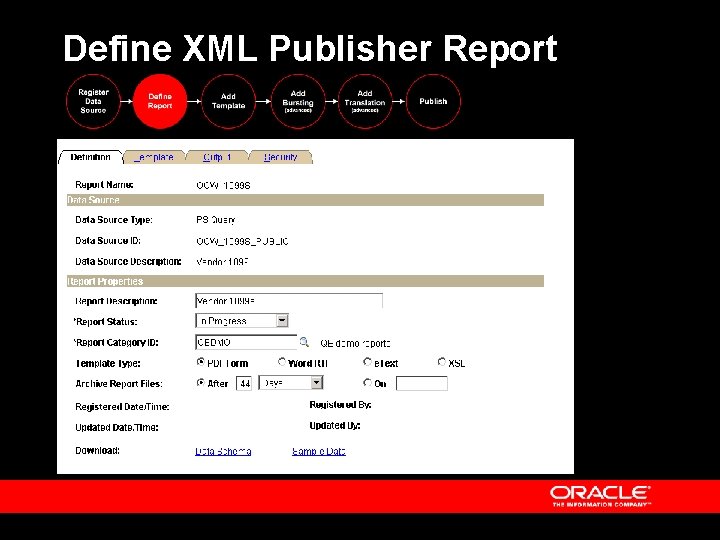Focus the Report Category ID input field

pyautogui.click(x=246, y=342)
